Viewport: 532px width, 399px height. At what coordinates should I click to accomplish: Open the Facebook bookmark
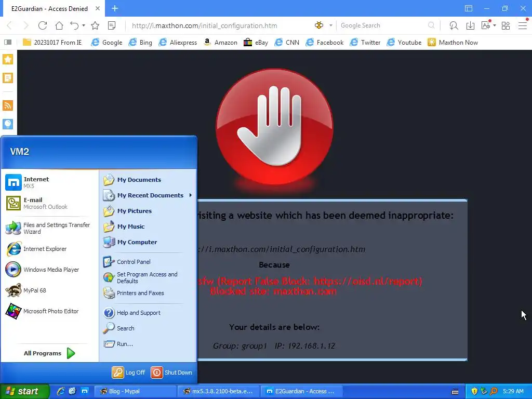(x=324, y=43)
